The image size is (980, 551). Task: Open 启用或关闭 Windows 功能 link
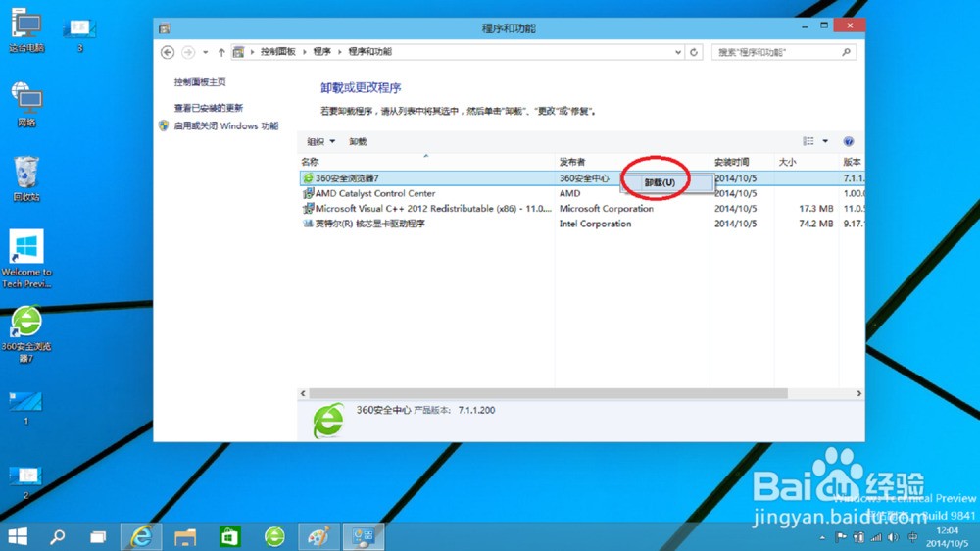[x=226, y=125]
